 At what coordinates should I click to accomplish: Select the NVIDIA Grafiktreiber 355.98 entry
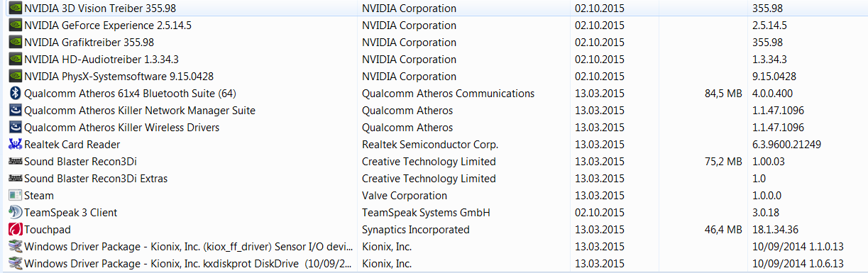[434, 43]
